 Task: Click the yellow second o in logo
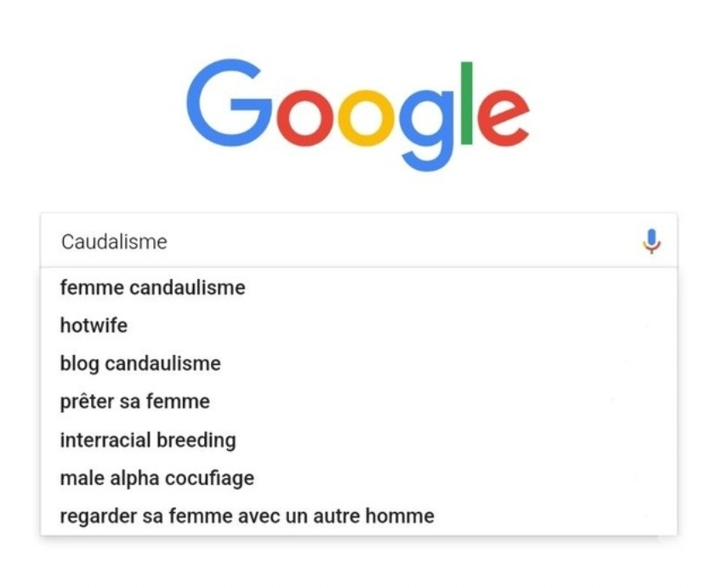coord(365,118)
